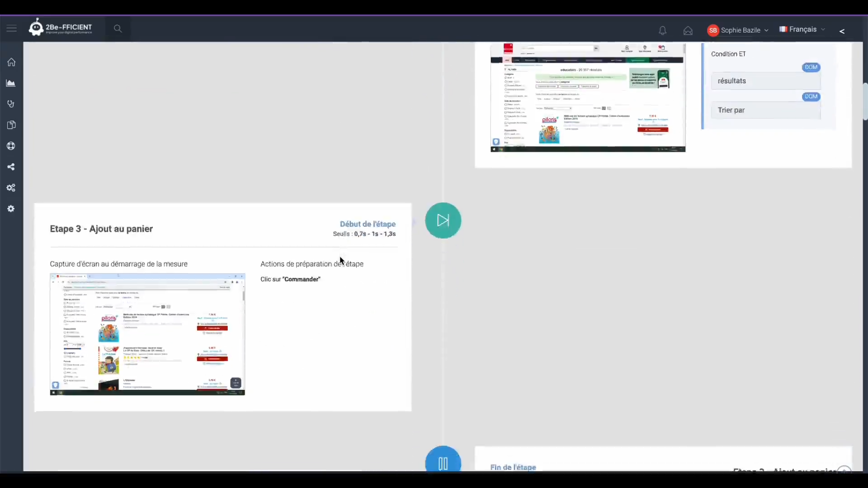
Task: Click the teal step-start circle button
Action: (443, 221)
